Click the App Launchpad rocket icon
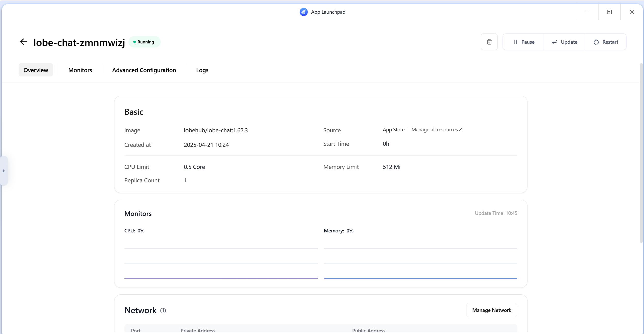This screenshot has height=334, width=644. pos(303,12)
